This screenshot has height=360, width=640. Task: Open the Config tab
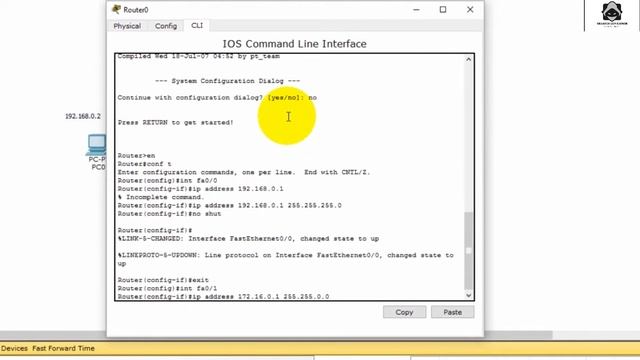166,26
